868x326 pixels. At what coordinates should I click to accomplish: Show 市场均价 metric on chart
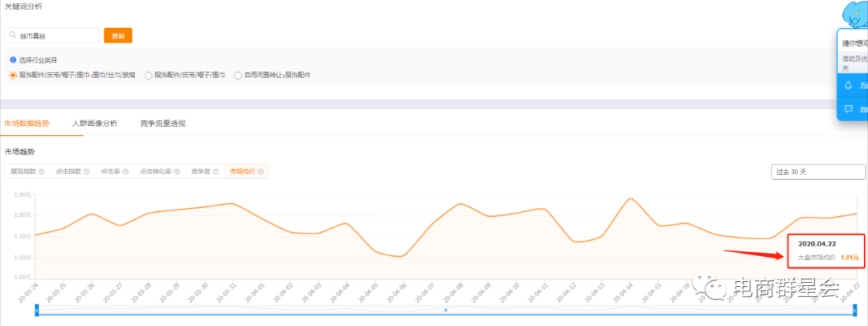tap(243, 172)
